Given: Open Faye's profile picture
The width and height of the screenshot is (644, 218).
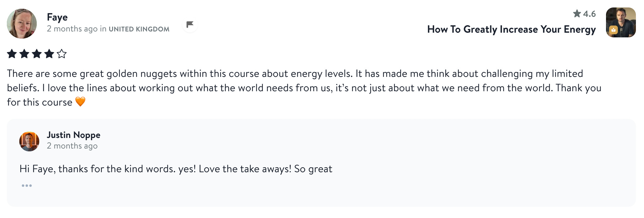Looking at the screenshot, I should [x=22, y=24].
